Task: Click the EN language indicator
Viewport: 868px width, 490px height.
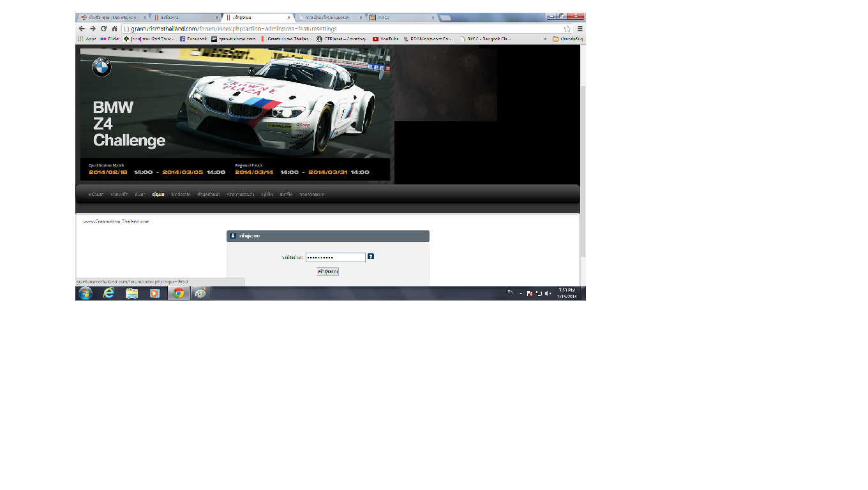Action: 510,292
